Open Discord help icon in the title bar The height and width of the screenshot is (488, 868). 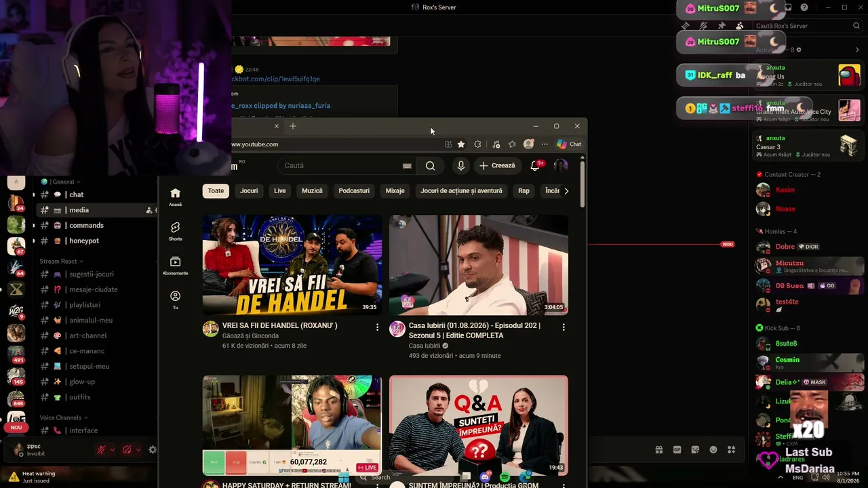[804, 7]
